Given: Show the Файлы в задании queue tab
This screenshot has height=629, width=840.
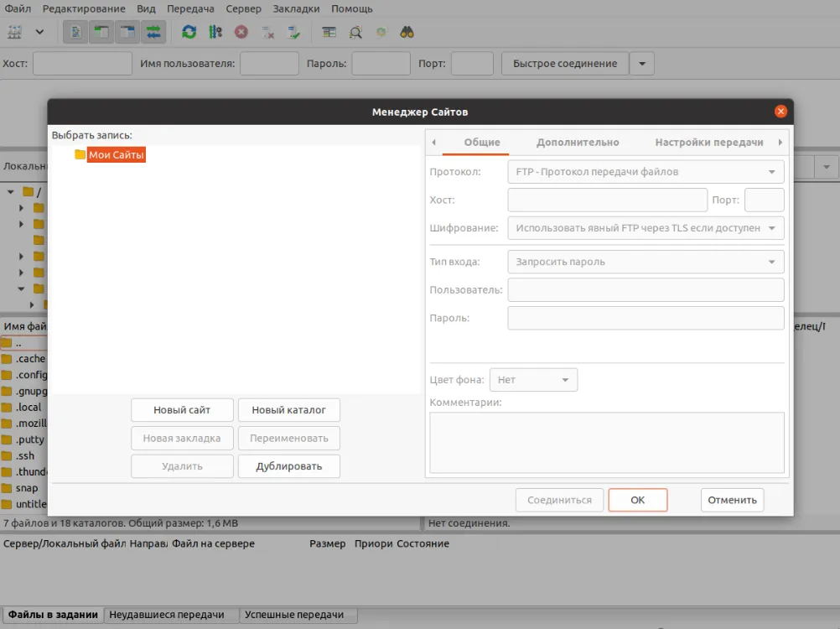Looking at the screenshot, I should click(x=53, y=615).
